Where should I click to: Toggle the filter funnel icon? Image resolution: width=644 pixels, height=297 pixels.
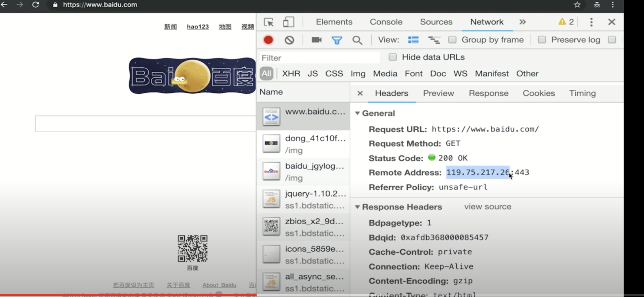337,40
